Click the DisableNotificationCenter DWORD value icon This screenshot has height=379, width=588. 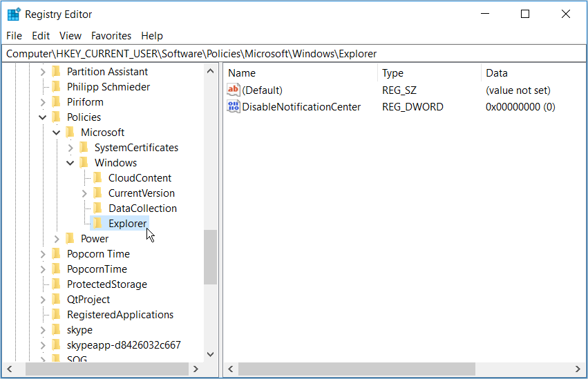point(234,106)
